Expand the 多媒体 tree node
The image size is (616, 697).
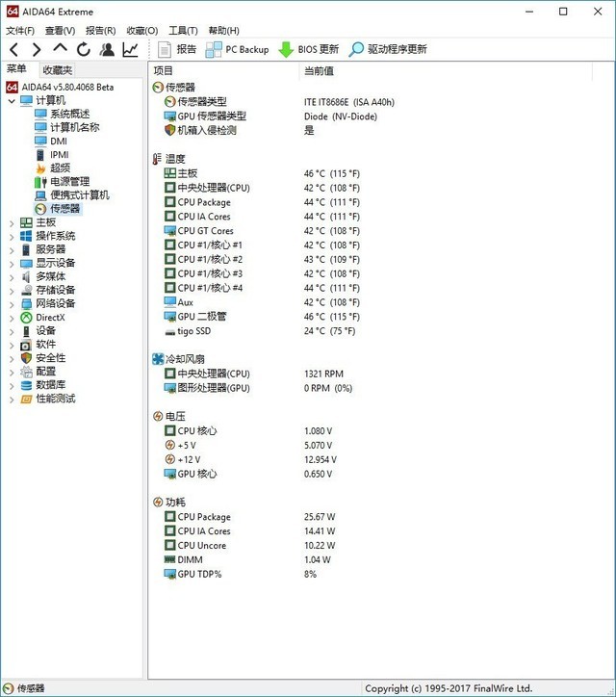[12, 277]
